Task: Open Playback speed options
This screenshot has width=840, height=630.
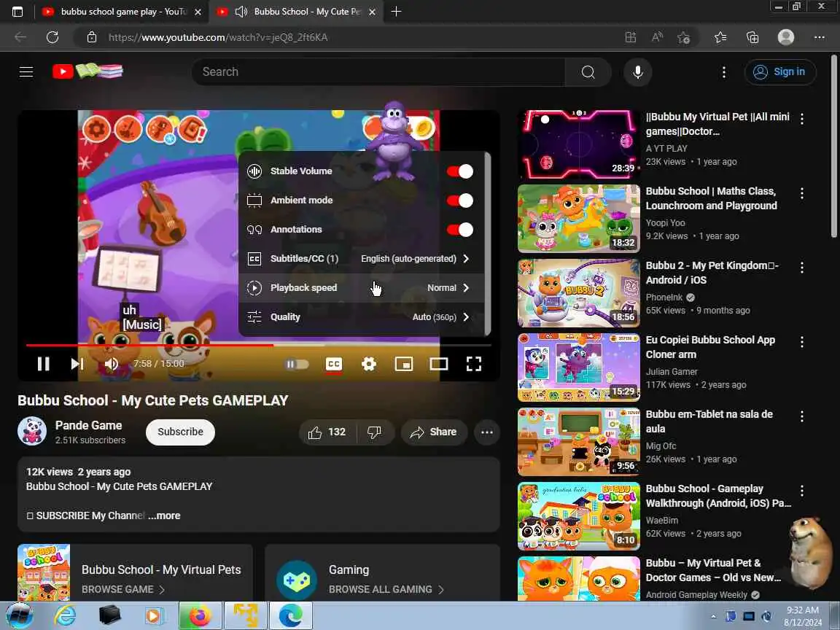Action: (361, 288)
